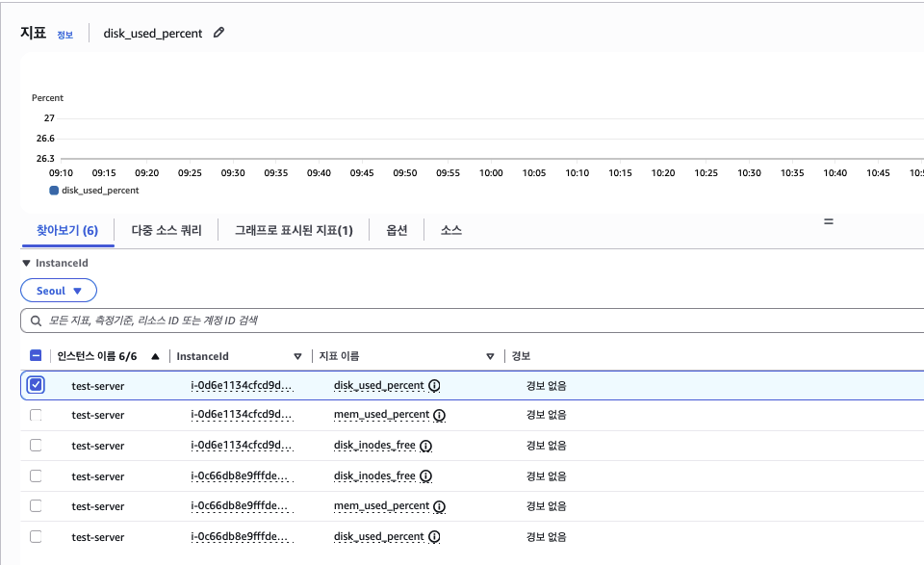Click the sort arrow on 인스턴스 이름 column
The image size is (924, 565).
click(155, 356)
